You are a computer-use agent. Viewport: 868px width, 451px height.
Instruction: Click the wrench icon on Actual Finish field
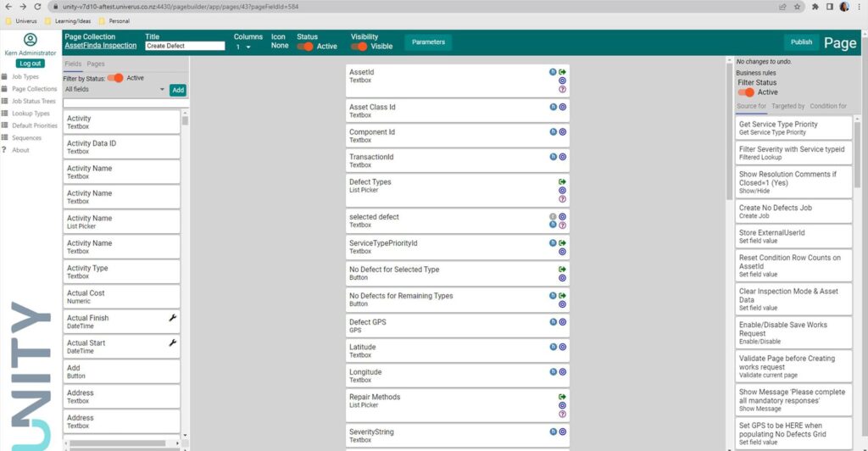[173, 318]
